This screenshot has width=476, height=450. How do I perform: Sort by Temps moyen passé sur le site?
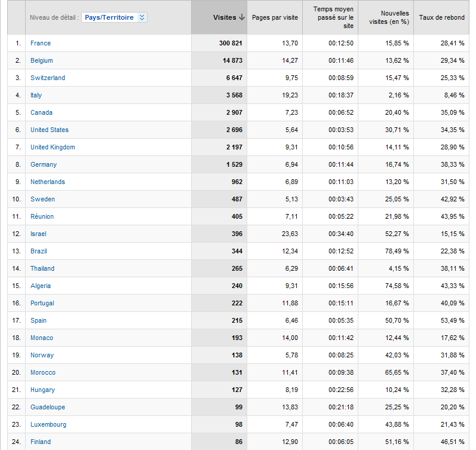(333, 18)
